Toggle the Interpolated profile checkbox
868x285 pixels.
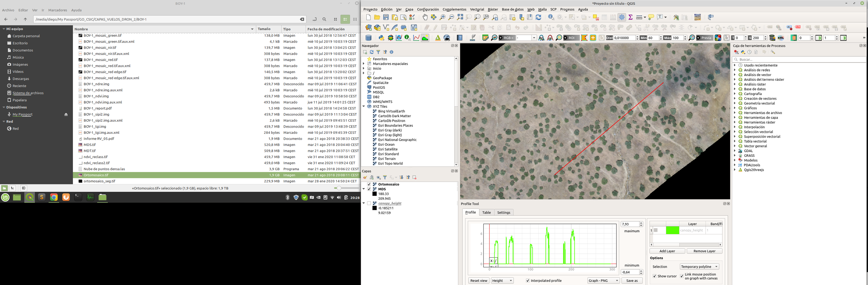point(528,280)
